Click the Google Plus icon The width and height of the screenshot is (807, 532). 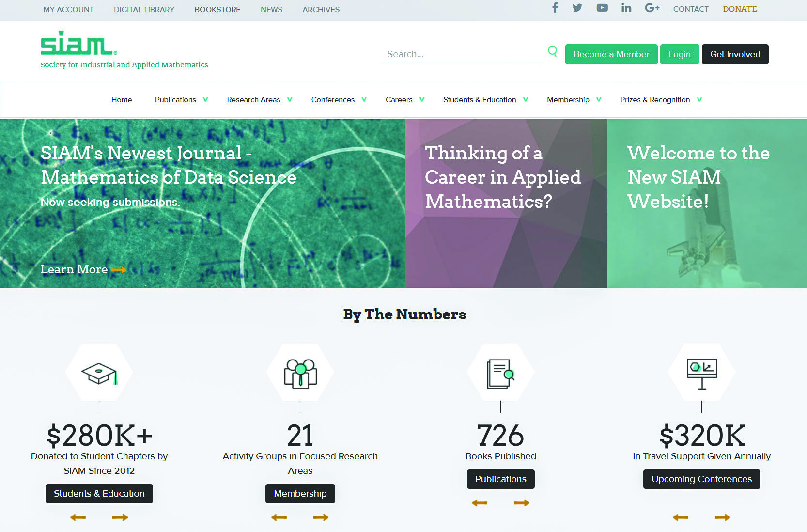[x=652, y=8]
